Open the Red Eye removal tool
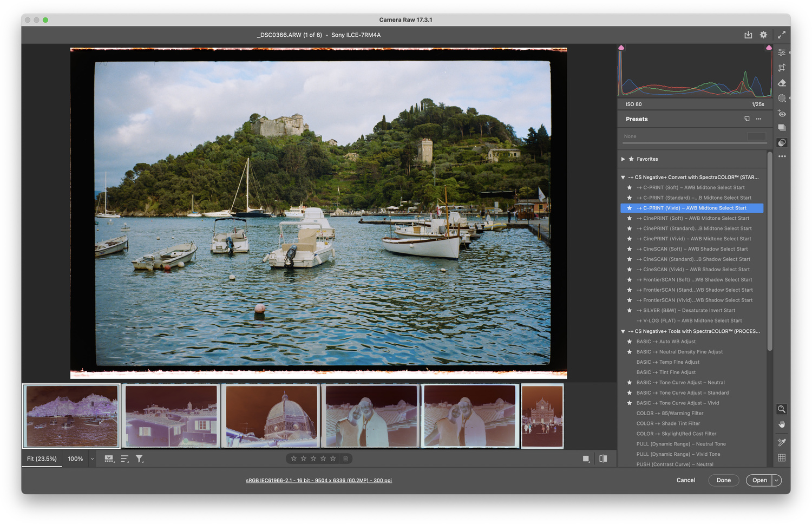The width and height of the screenshot is (812, 524). 782,113
